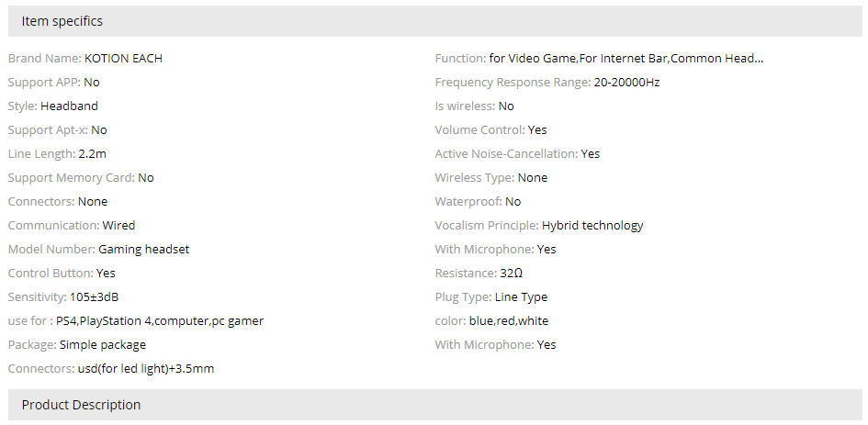Click the Plug Type Line Type value
Viewport: 868px width, 425px height.
coord(521,297)
